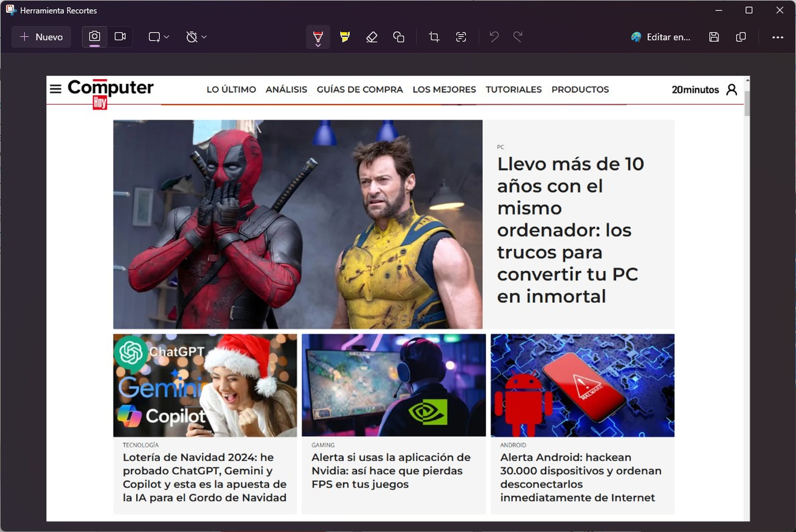Open the hamburger menu on Computer Hoy page

(x=56, y=89)
